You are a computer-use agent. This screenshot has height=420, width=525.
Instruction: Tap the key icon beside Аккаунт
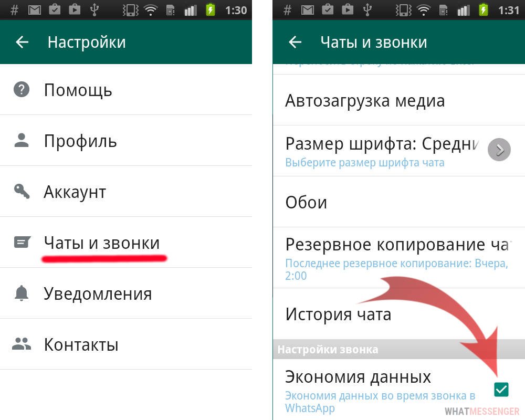tap(22, 191)
